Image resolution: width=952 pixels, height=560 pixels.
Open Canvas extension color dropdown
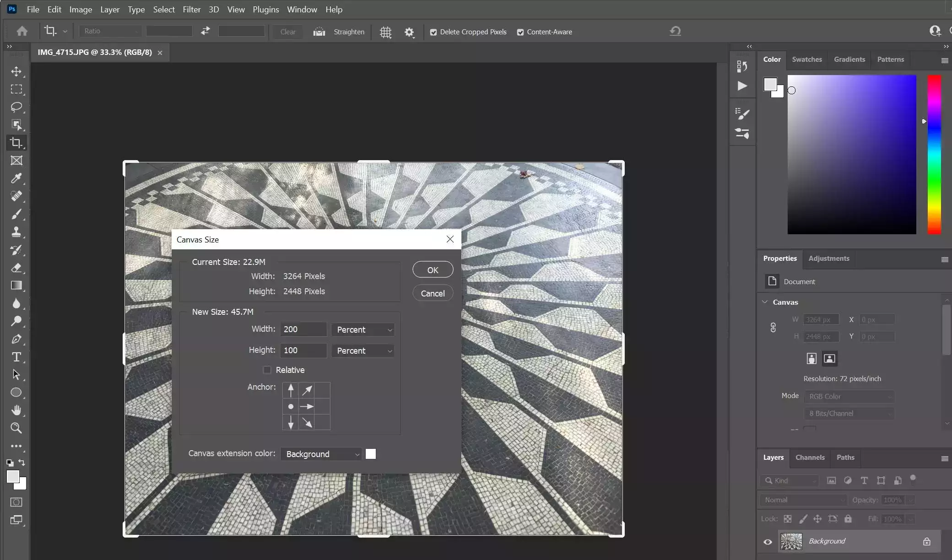321,454
